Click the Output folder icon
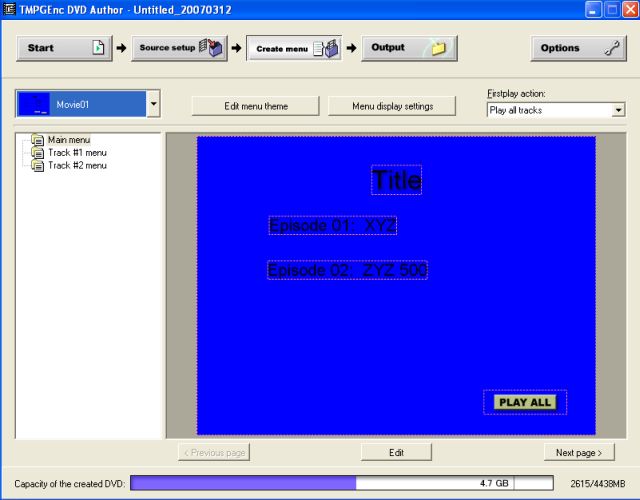Viewport: 640px width, 500px height. tap(438, 48)
